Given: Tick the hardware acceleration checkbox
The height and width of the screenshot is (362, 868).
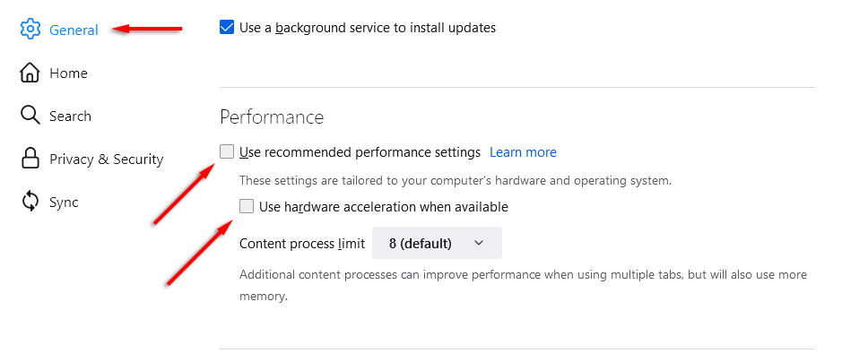Looking at the screenshot, I should (247, 207).
